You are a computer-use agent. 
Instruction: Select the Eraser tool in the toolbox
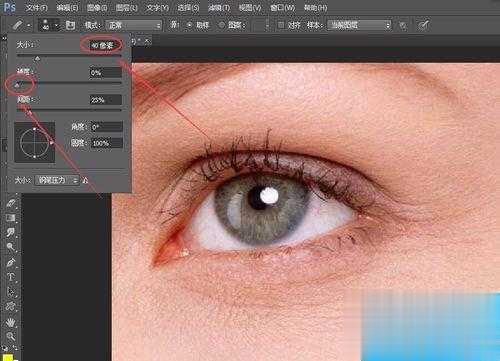[10, 203]
